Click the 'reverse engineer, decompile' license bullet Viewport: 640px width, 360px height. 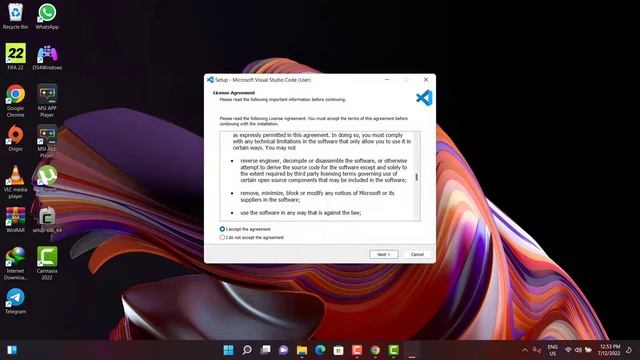coord(323,171)
